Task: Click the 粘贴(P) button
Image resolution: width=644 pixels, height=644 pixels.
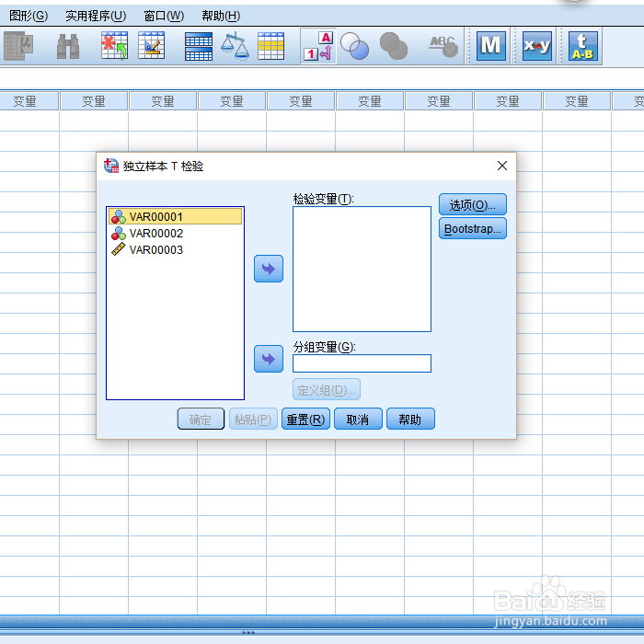Action: 253,419
